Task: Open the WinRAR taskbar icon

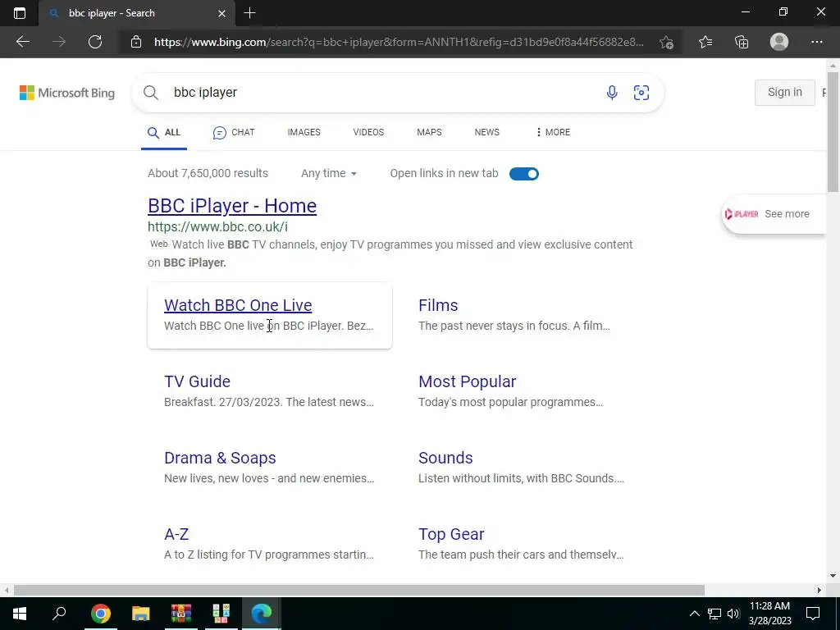Action: pyautogui.click(x=181, y=613)
